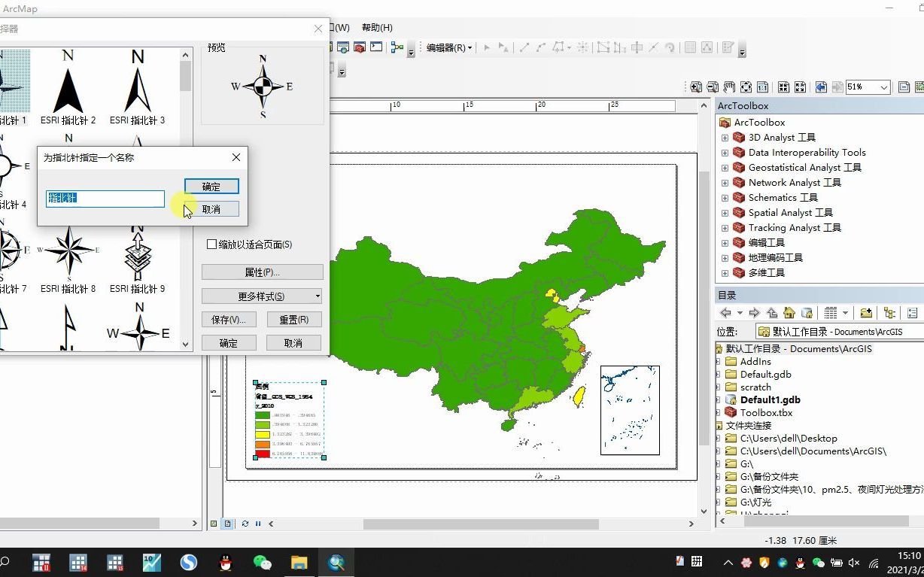Open the zoom percentage dropdown showing 51%
Image resolution: width=924 pixels, height=577 pixels.
[x=885, y=87]
